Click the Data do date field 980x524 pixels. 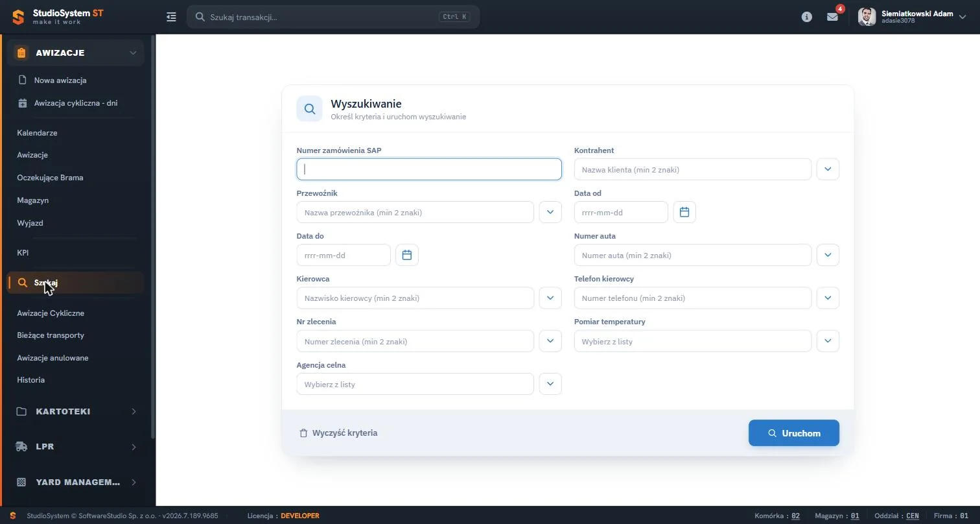click(x=344, y=255)
